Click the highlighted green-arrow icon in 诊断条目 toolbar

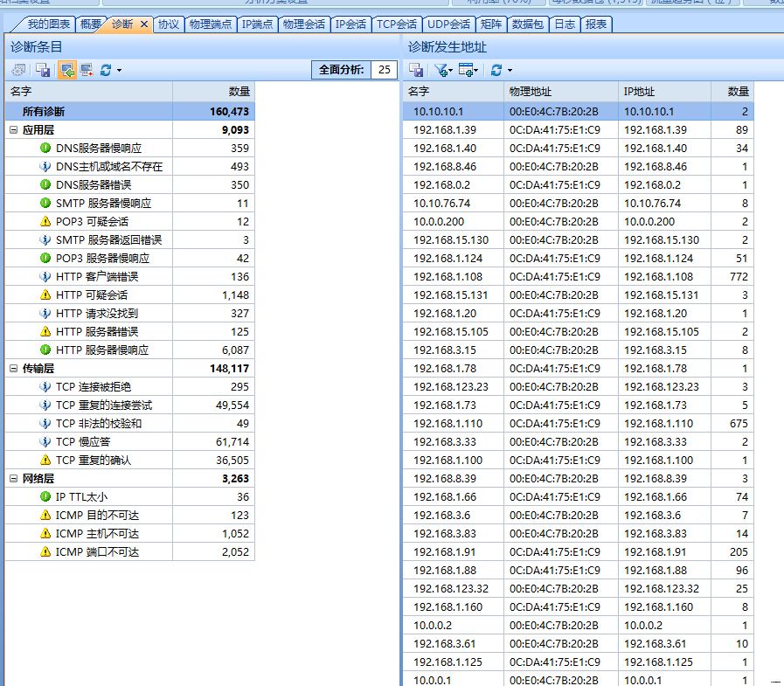(x=66, y=70)
